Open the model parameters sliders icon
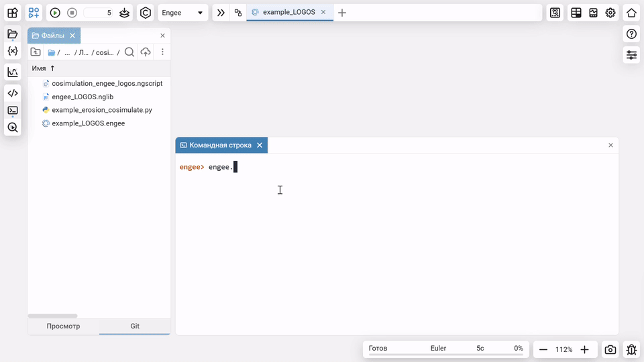Image resolution: width=644 pixels, height=362 pixels. pyautogui.click(x=631, y=54)
